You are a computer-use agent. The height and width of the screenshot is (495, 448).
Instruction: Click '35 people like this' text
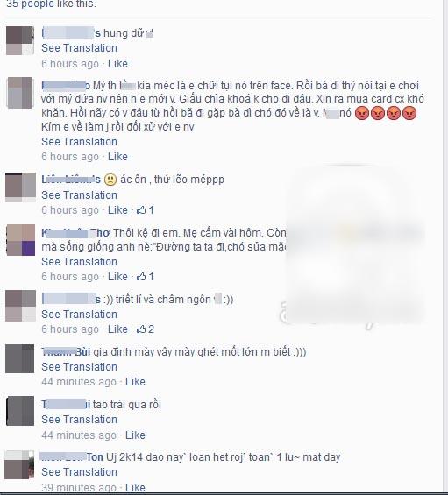51,4
